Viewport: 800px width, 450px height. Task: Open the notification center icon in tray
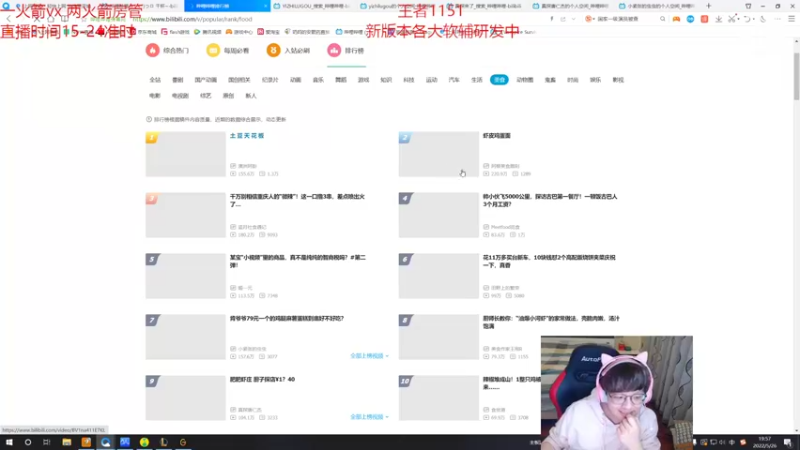click(x=788, y=442)
